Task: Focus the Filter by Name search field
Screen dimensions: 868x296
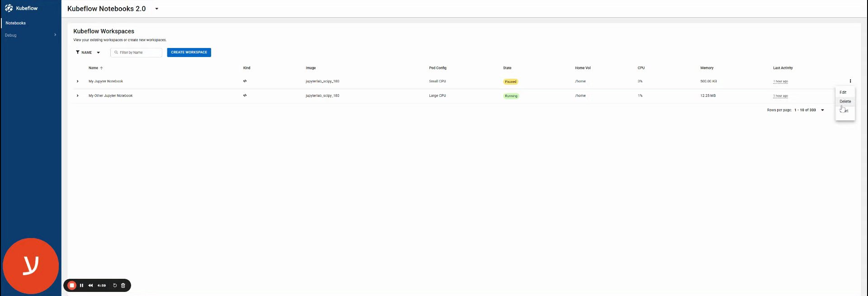Action: coord(136,53)
